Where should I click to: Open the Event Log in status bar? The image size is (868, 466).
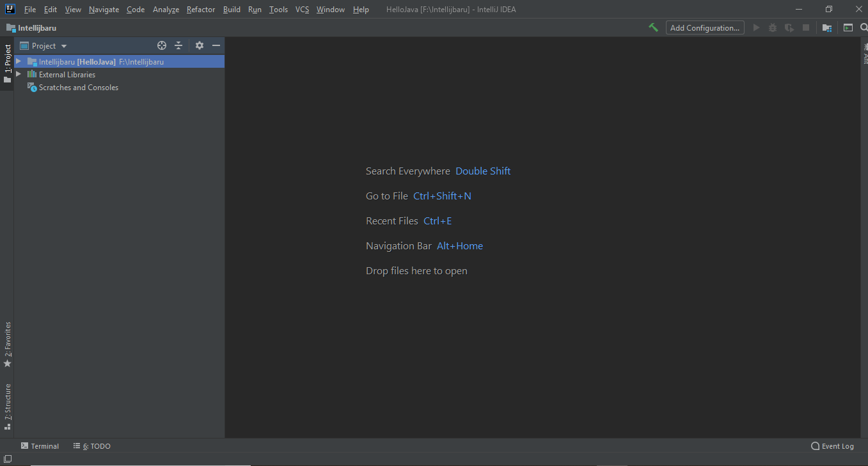click(x=832, y=446)
